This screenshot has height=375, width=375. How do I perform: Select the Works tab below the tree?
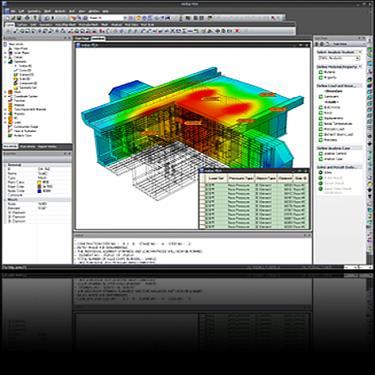pyautogui.click(x=10, y=147)
